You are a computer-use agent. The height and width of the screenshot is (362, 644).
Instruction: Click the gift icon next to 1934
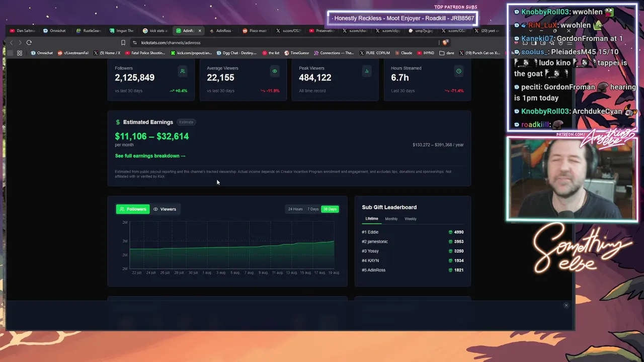point(451,261)
